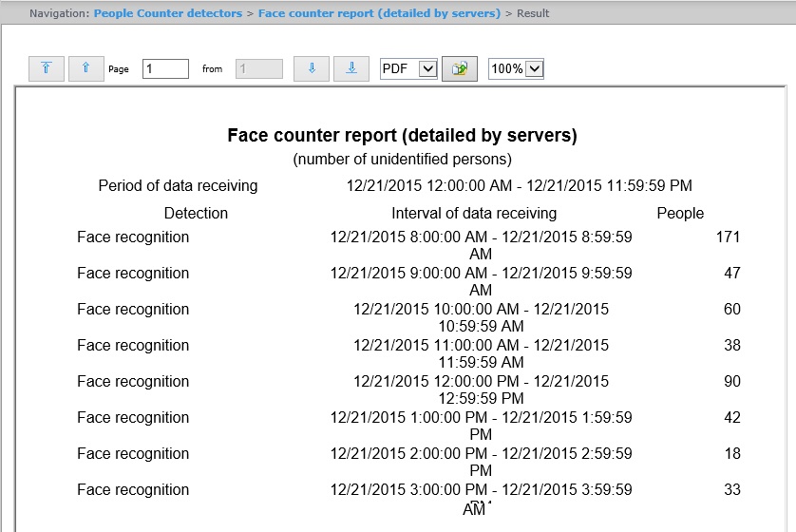Click the report title 'Face counter report (detailed by servers)'

coord(402,135)
